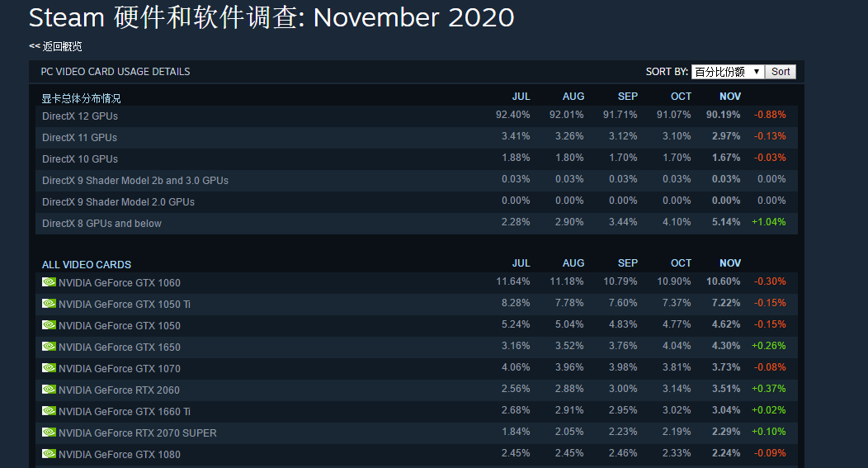This screenshot has height=468, width=868.
Task: Select the DirectX 8 GPUs and below row
Action: [417, 223]
